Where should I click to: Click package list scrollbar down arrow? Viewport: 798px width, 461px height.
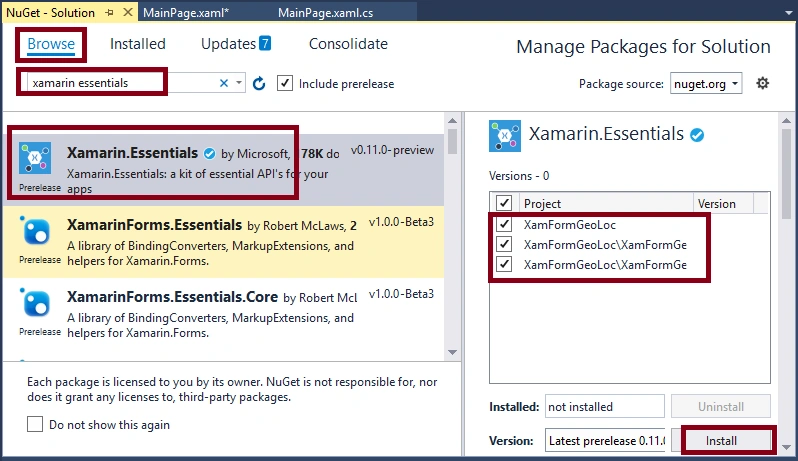452,352
